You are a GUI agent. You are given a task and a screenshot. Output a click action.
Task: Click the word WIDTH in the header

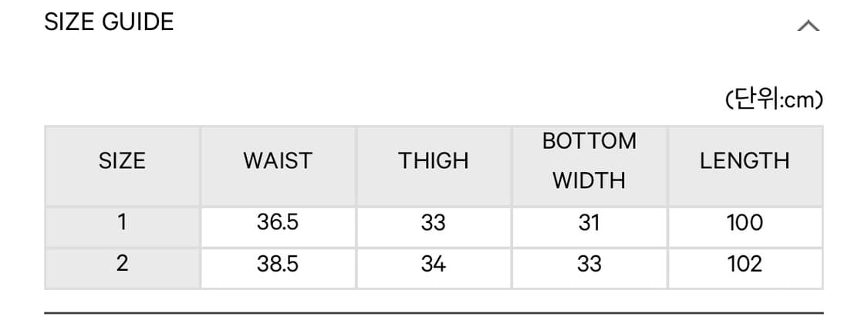click(x=589, y=181)
